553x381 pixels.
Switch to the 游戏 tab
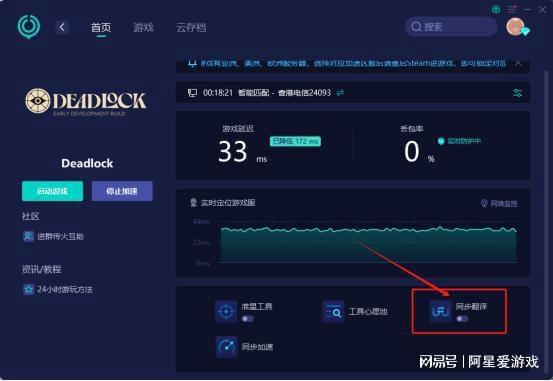(x=144, y=27)
